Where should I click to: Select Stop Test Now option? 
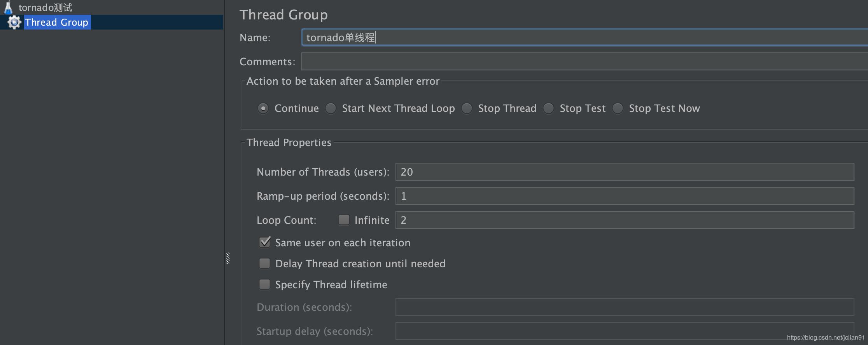point(618,108)
